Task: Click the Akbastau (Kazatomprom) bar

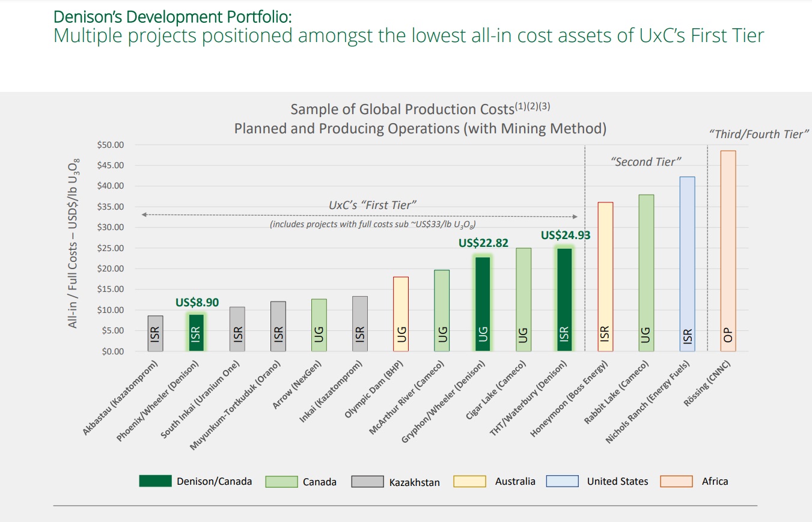Action: [x=155, y=333]
